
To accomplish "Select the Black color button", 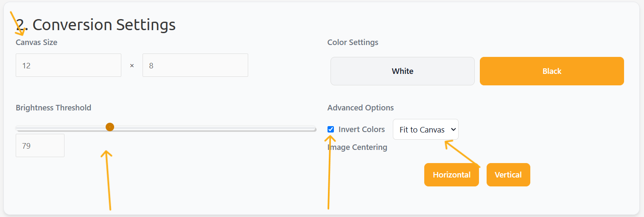I will point(552,71).
